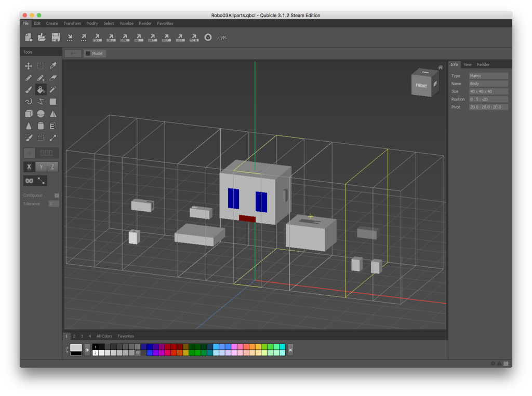Click the swap colors arrows icon

pyautogui.click(x=67, y=350)
